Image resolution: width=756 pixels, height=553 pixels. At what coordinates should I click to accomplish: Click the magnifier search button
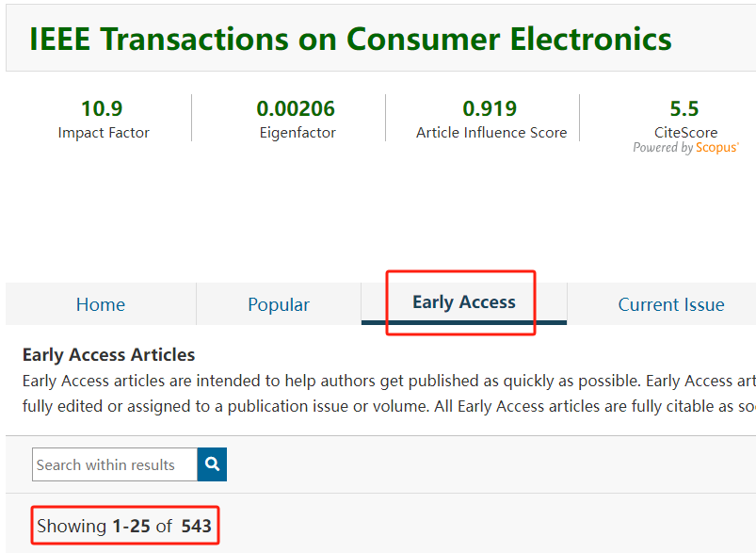pos(212,464)
